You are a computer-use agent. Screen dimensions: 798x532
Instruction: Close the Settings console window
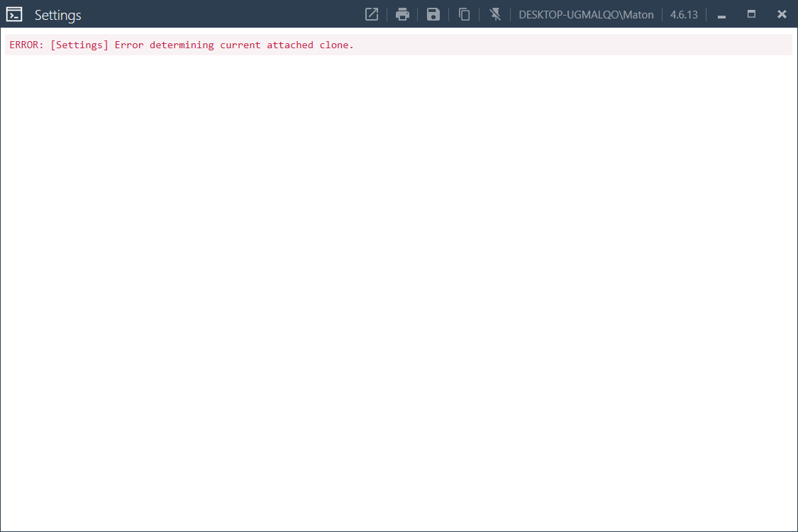click(x=782, y=14)
